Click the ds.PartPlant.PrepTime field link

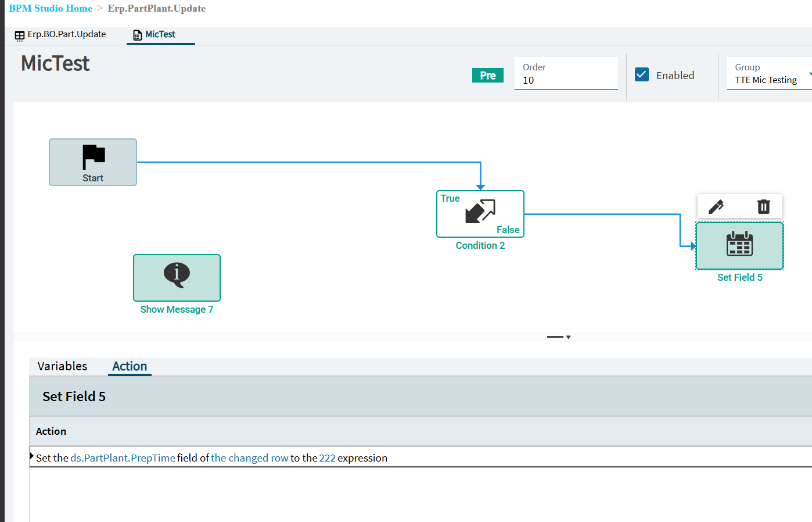[x=123, y=458]
